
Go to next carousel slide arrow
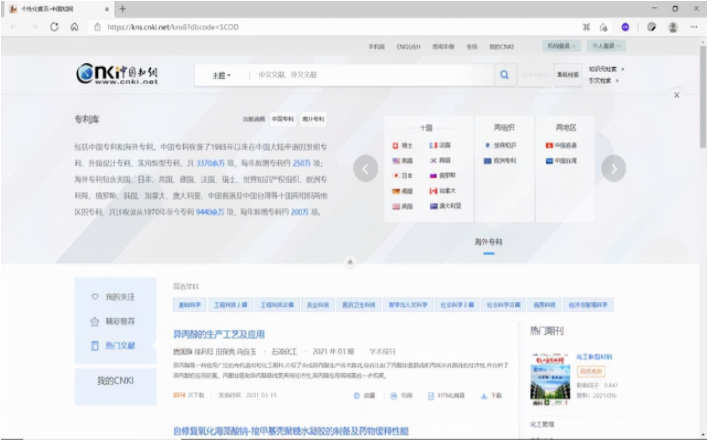[x=613, y=168]
